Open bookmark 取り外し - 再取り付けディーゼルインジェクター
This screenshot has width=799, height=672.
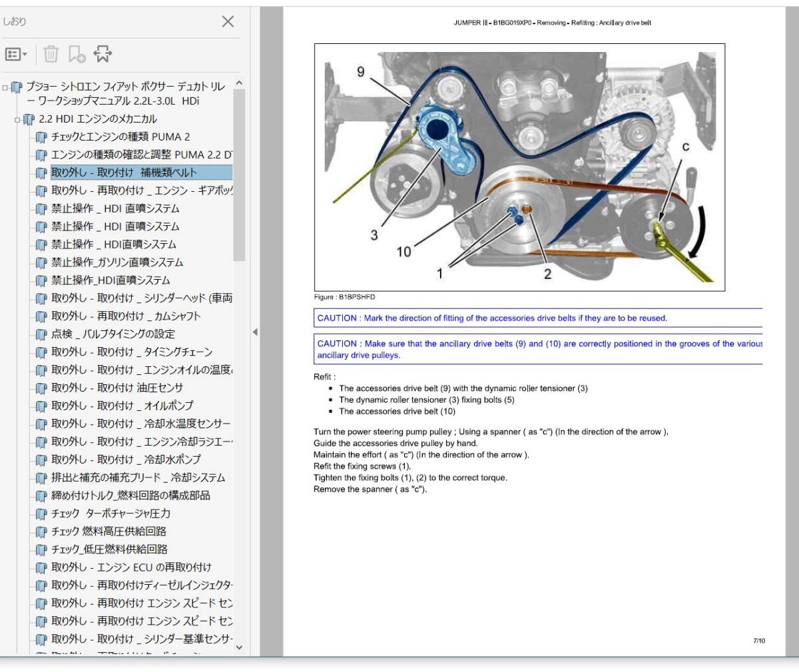[x=142, y=586]
